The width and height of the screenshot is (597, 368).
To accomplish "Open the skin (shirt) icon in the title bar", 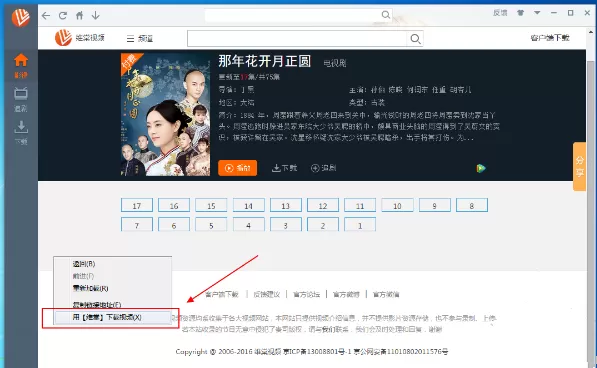I will (520, 13).
